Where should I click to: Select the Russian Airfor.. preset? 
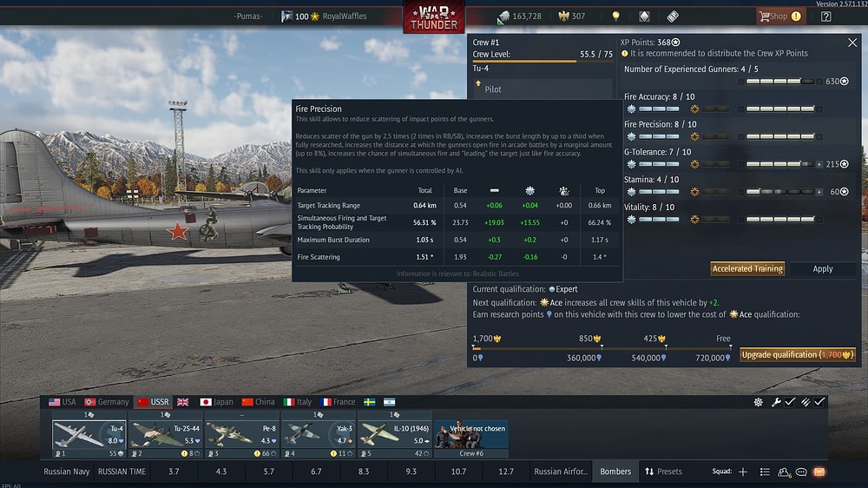coord(560,472)
